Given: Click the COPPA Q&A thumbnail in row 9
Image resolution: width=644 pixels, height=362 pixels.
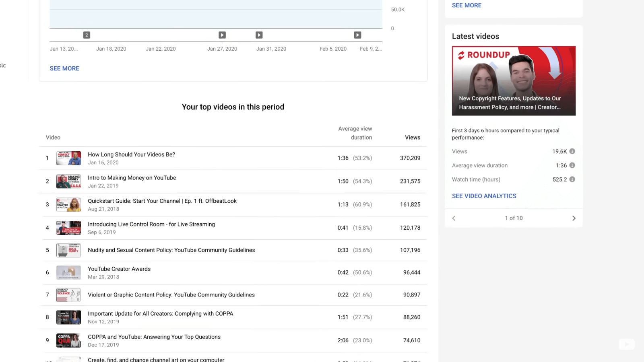Looking at the screenshot, I should (x=68, y=340).
